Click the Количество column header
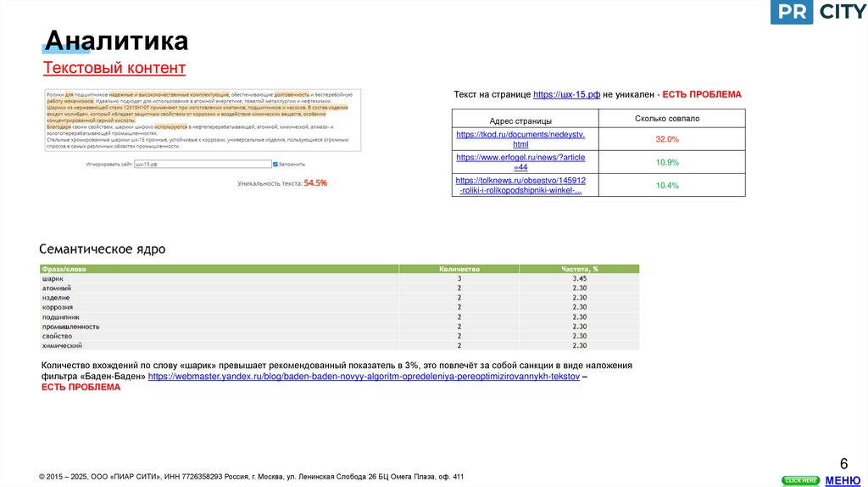 [x=459, y=269]
